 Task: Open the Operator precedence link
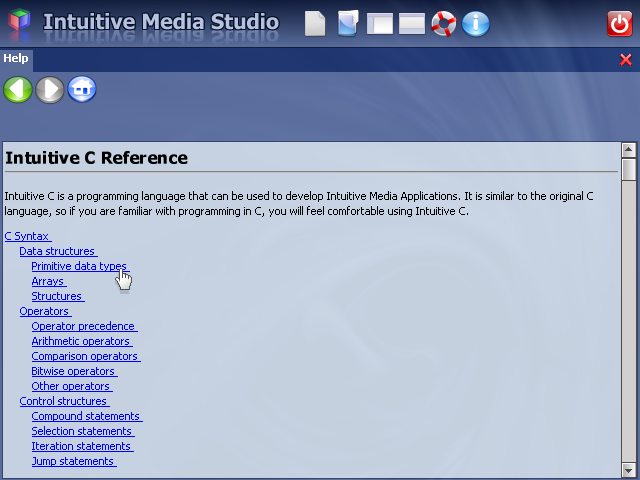click(x=84, y=326)
